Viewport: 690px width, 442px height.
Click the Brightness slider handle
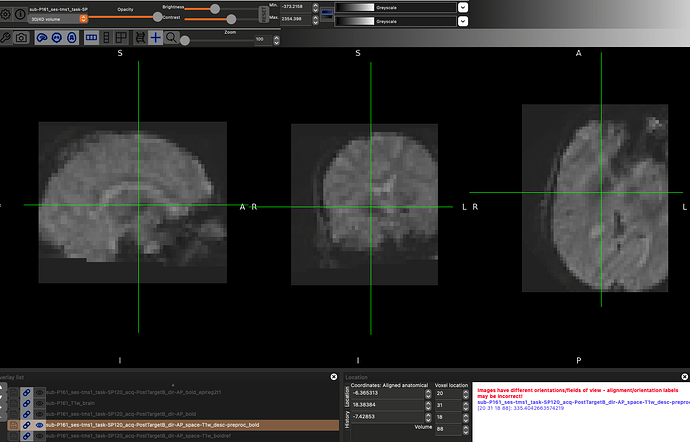click(214, 8)
